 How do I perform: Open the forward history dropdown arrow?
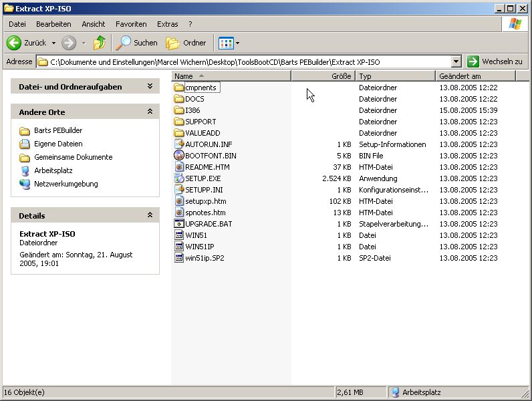(x=84, y=43)
